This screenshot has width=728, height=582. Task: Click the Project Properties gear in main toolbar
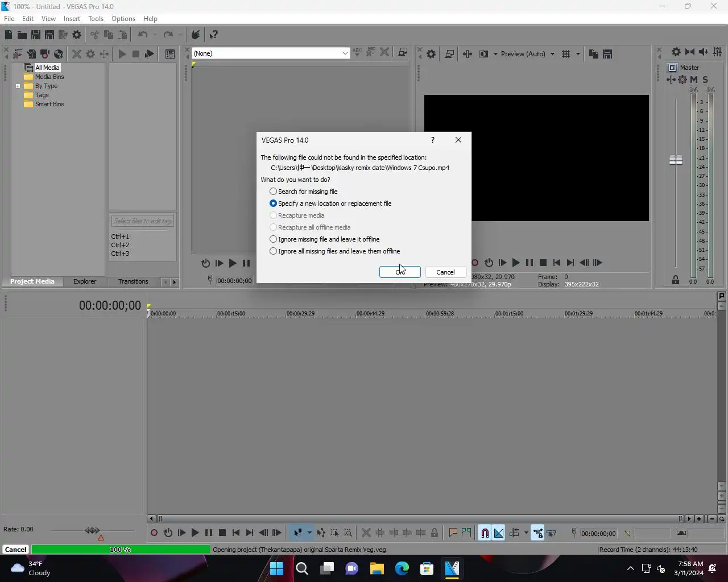click(77, 35)
